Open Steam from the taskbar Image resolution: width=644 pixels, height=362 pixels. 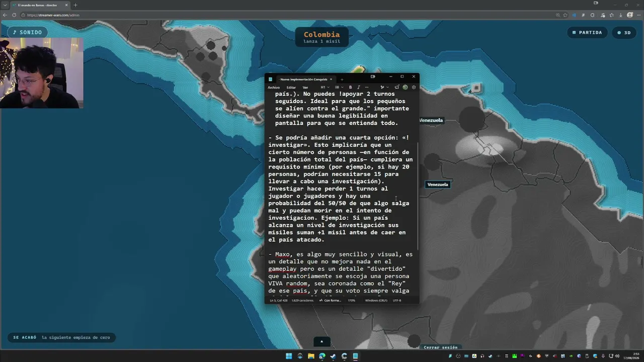coord(333,356)
